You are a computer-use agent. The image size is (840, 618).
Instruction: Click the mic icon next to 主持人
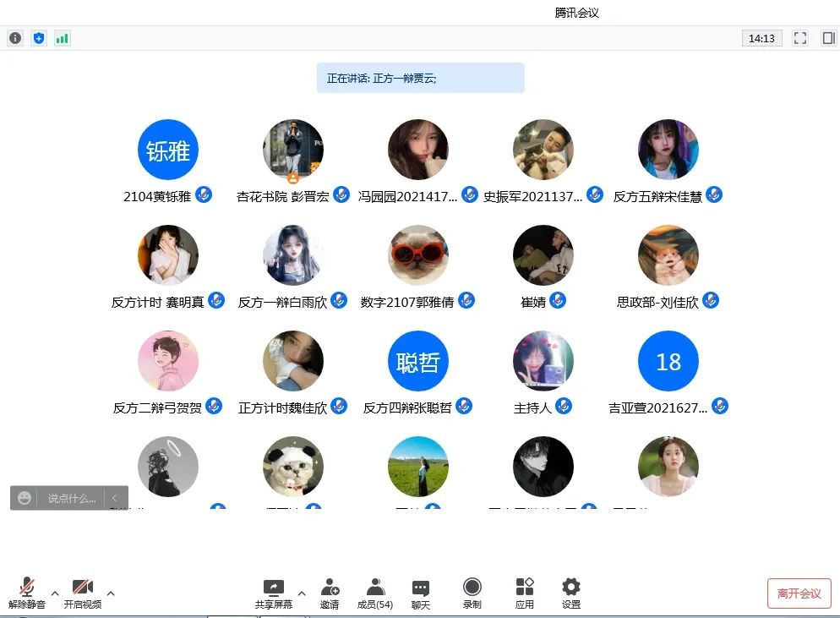[x=564, y=406]
